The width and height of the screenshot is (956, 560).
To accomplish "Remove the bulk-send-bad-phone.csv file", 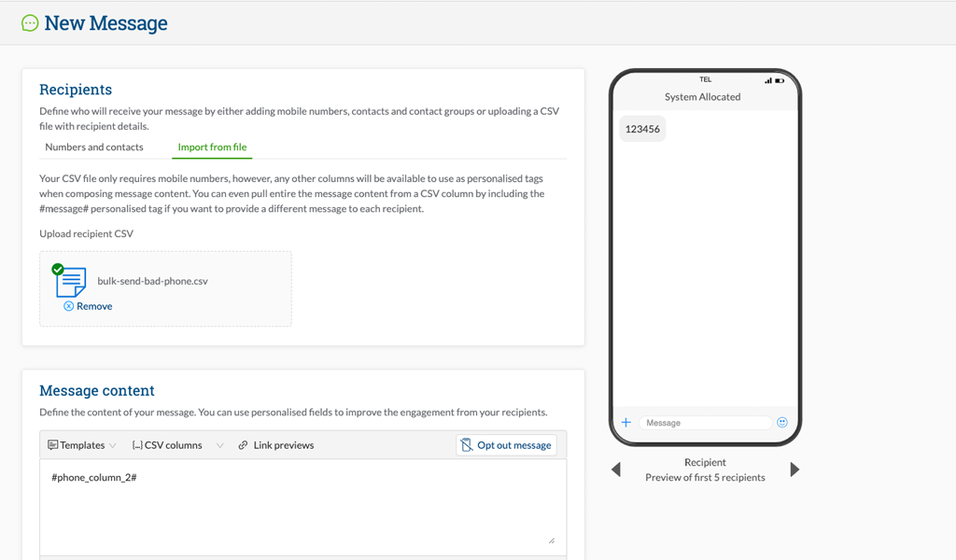I will [x=88, y=306].
